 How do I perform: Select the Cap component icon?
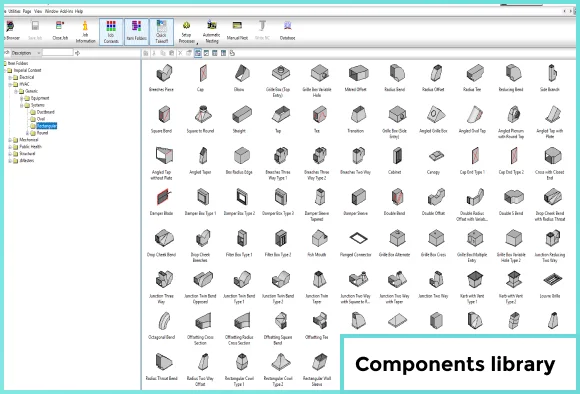[x=202, y=73]
